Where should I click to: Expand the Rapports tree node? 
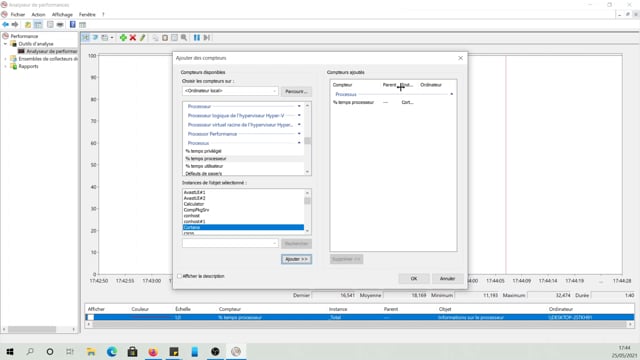pyautogui.click(x=6, y=66)
